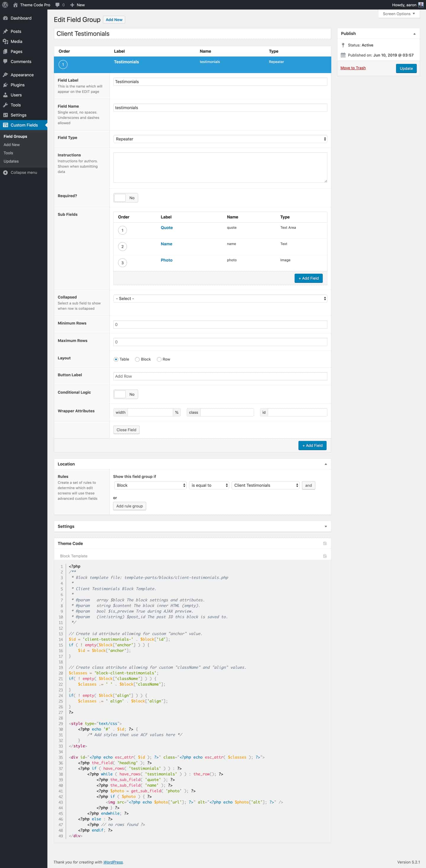426x868 pixels.
Task: Open the 'is equal to' operator dropdown
Action: tap(209, 485)
